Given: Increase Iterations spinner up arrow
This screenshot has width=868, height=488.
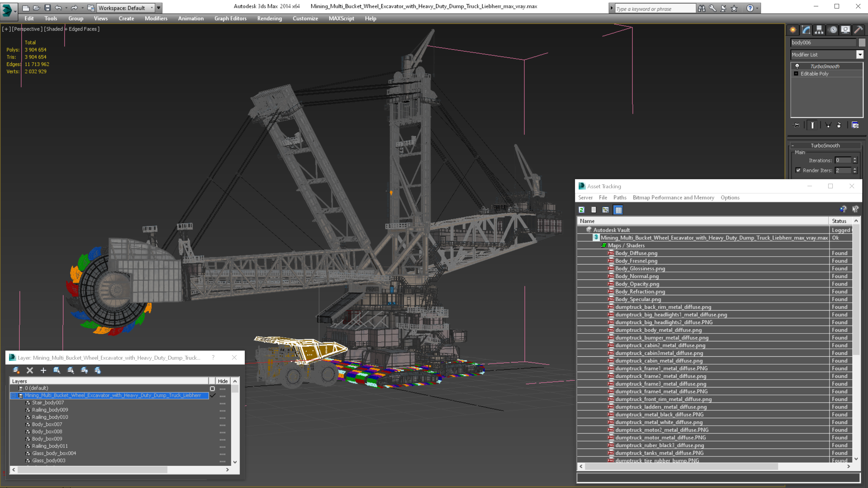Looking at the screenshot, I should click(855, 159).
